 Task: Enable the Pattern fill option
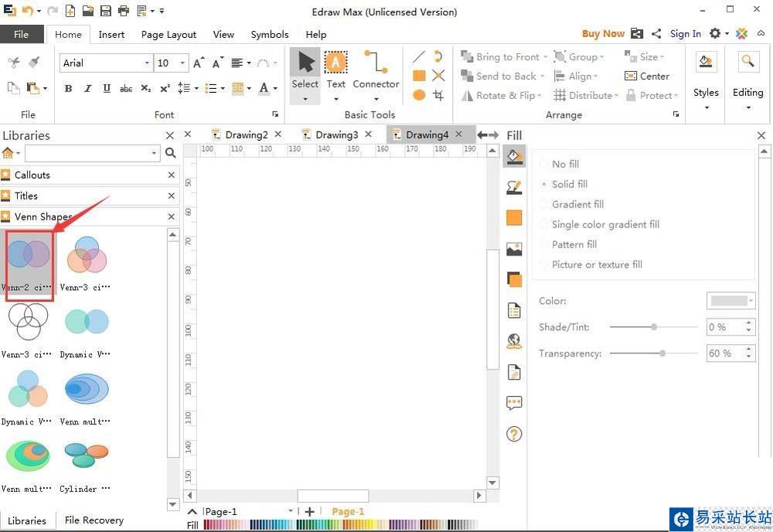pyautogui.click(x=574, y=244)
